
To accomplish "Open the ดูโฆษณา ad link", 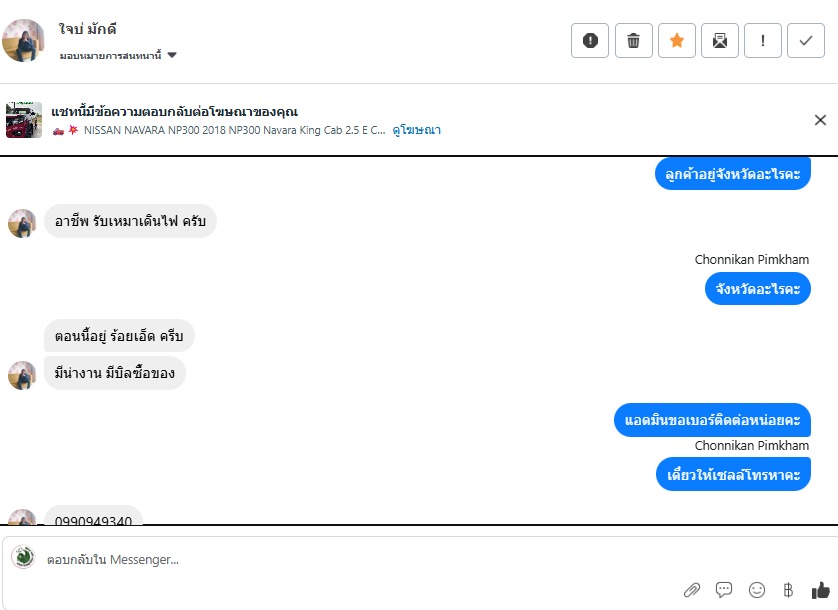I will coord(416,130).
